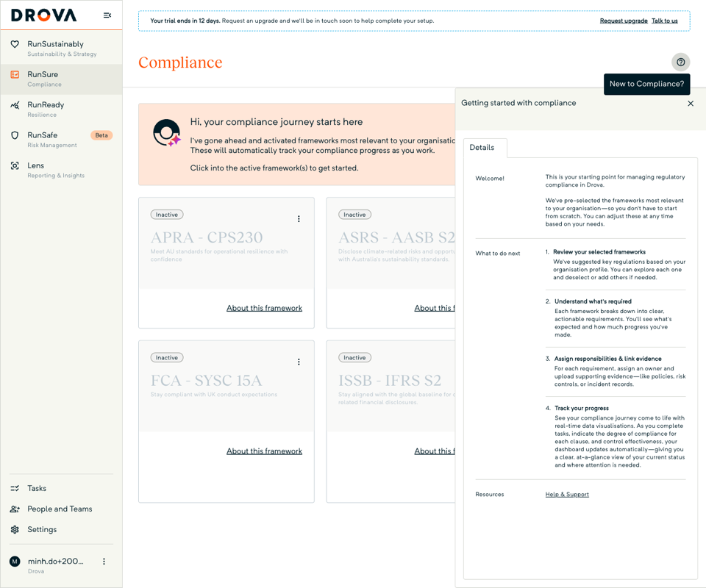The width and height of the screenshot is (706, 588).
Task: Close the Getting started panel
Action: pos(691,104)
